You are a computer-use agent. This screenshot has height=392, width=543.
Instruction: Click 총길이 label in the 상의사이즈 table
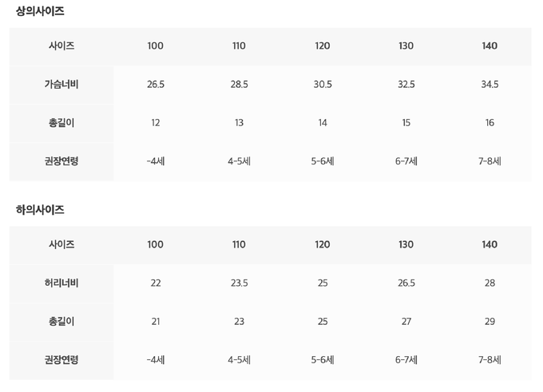(x=61, y=123)
